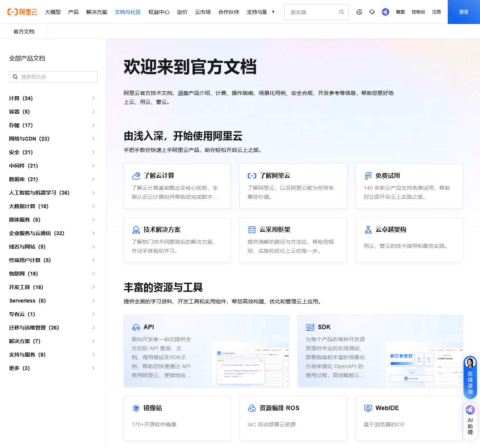Viewport: 480px width, 448px height.
Task: Click the 资源编排 ROS icon
Action: pos(252,408)
